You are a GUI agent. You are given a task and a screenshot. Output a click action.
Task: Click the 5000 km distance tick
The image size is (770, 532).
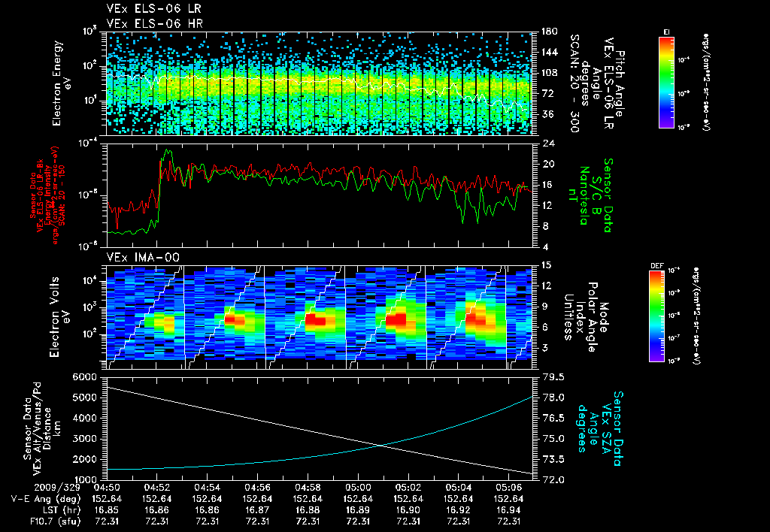[x=84, y=397]
